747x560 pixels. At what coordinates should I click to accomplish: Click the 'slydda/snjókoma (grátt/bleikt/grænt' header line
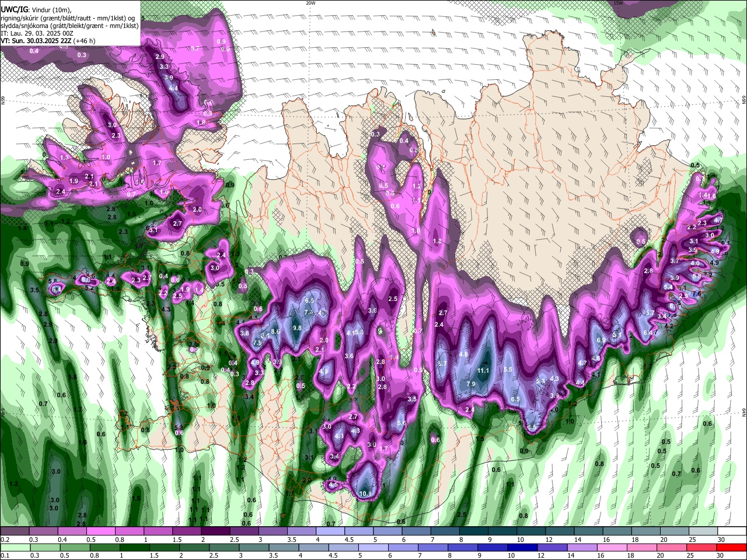[69, 26]
